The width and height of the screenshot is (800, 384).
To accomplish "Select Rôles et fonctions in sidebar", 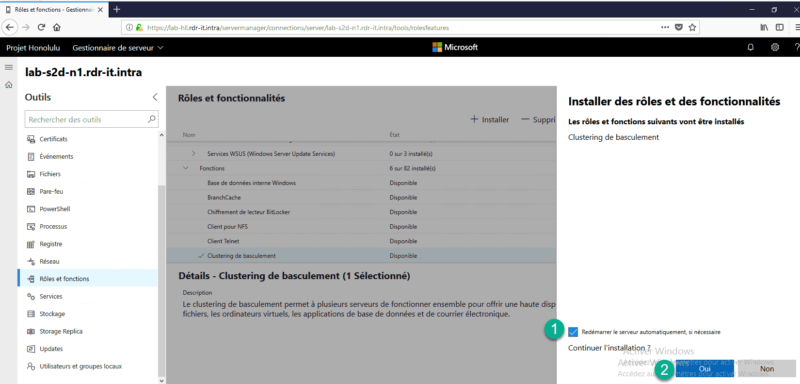I will pos(88,279).
